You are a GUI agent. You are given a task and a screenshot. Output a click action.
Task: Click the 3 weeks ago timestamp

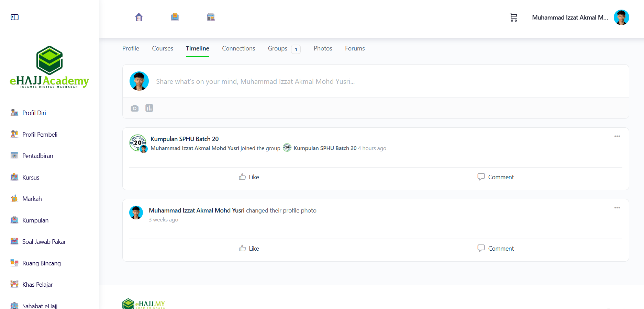point(164,220)
